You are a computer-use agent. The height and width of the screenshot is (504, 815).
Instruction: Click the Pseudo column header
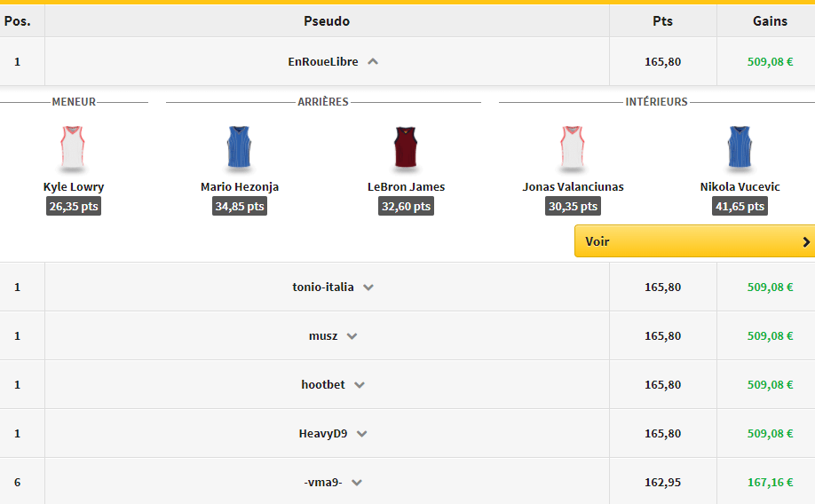(327, 21)
